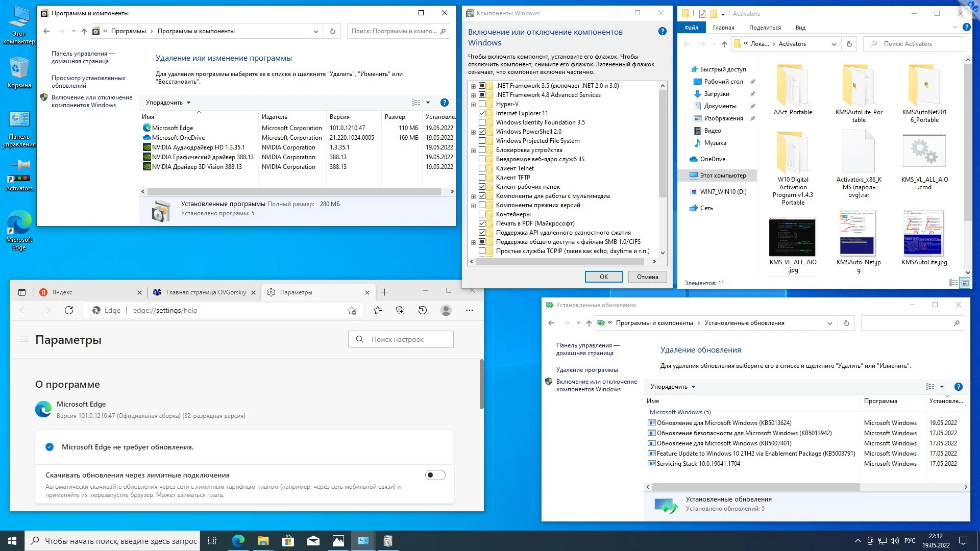Screen dimensions: 980x551
Task: Check the Hyper-V component checkbox
Action: coord(482,104)
